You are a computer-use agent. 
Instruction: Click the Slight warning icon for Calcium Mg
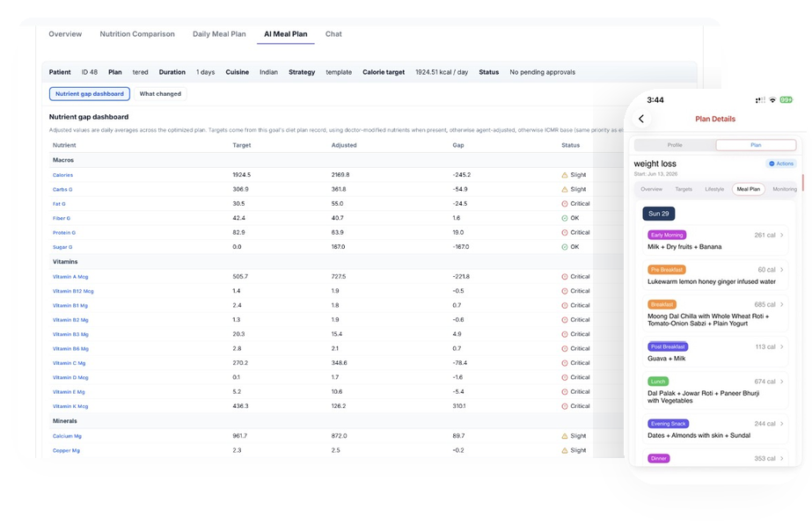565,436
